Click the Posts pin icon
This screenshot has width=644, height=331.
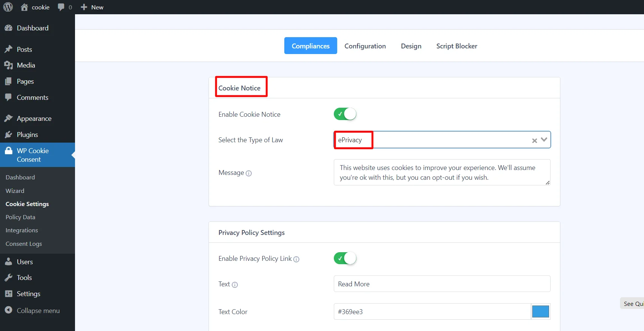pos(8,49)
